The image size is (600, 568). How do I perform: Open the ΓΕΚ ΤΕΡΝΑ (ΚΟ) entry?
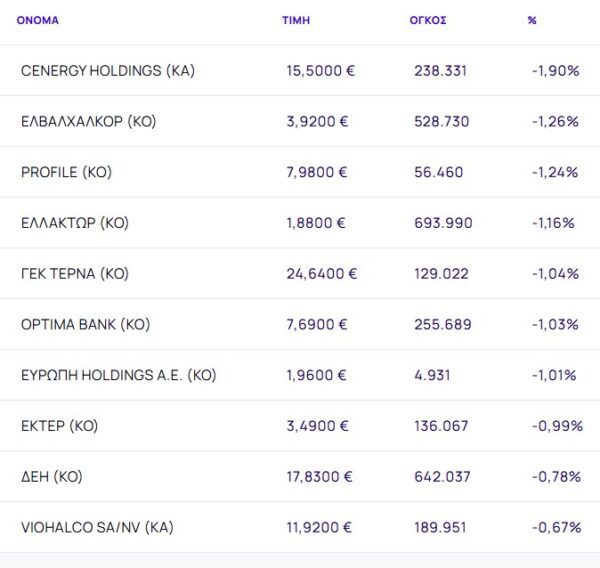(x=75, y=274)
